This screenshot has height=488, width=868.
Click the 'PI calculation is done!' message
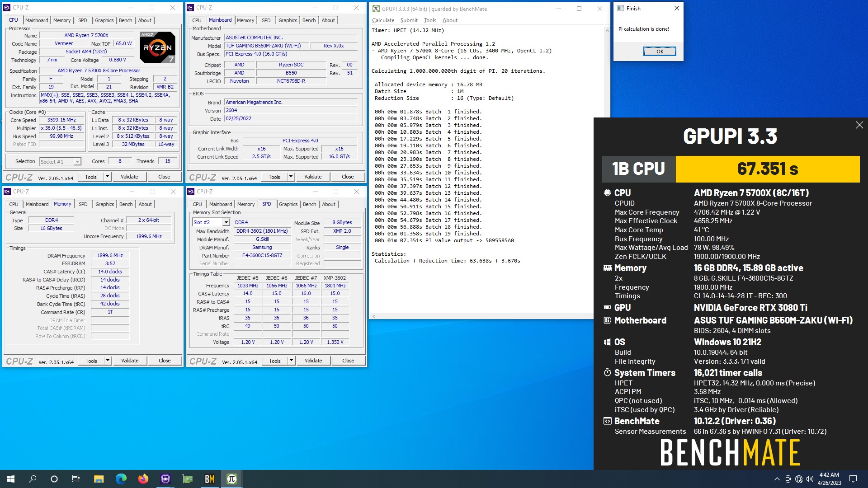tap(643, 29)
